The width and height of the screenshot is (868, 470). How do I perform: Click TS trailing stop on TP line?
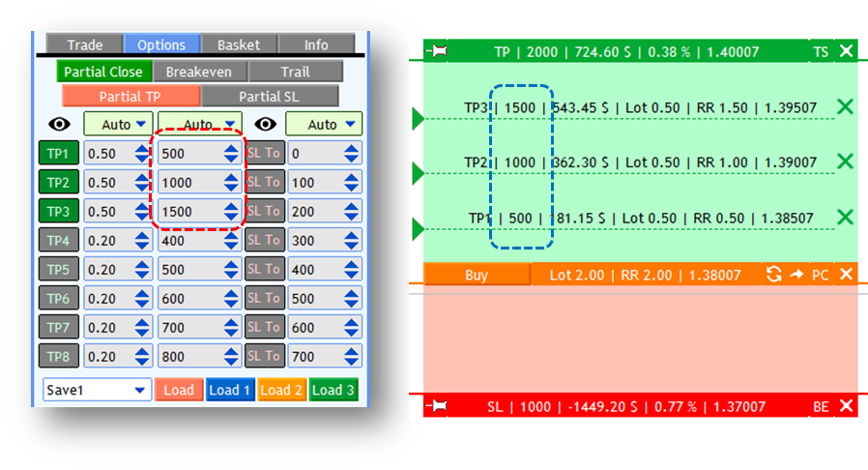coord(821,52)
